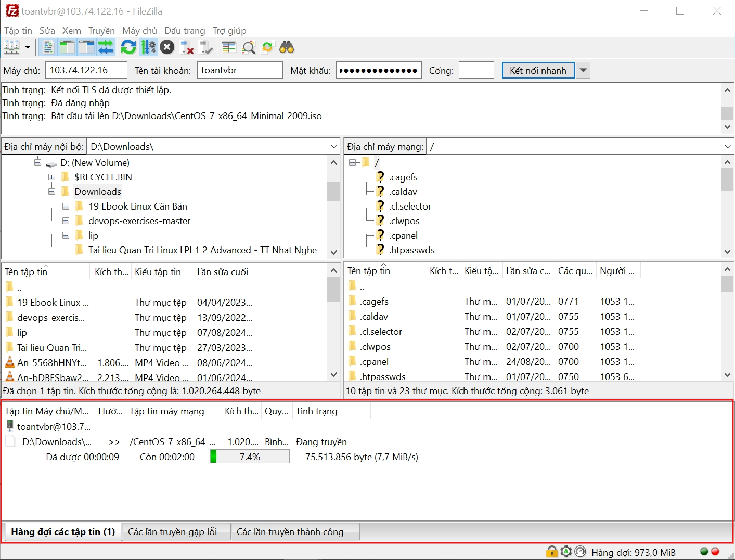Open the Xem menu
735x560 pixels.
tap(72, 31)
